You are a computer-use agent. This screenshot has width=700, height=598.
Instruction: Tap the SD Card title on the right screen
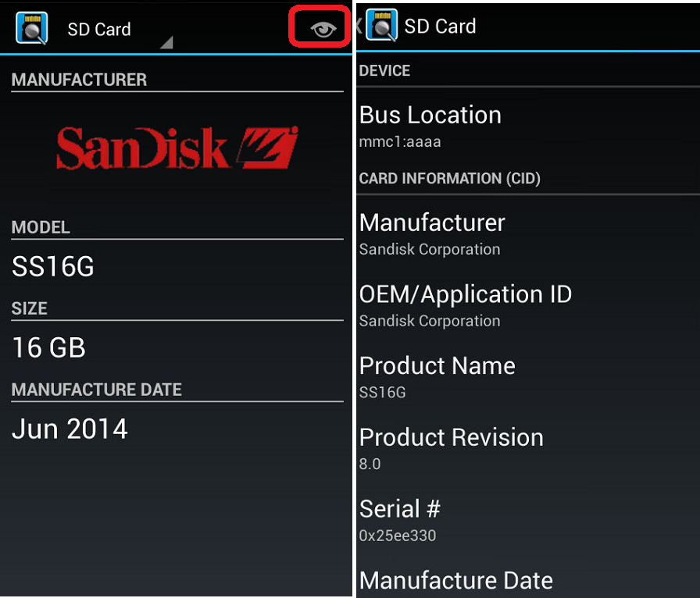coord(440,26)
